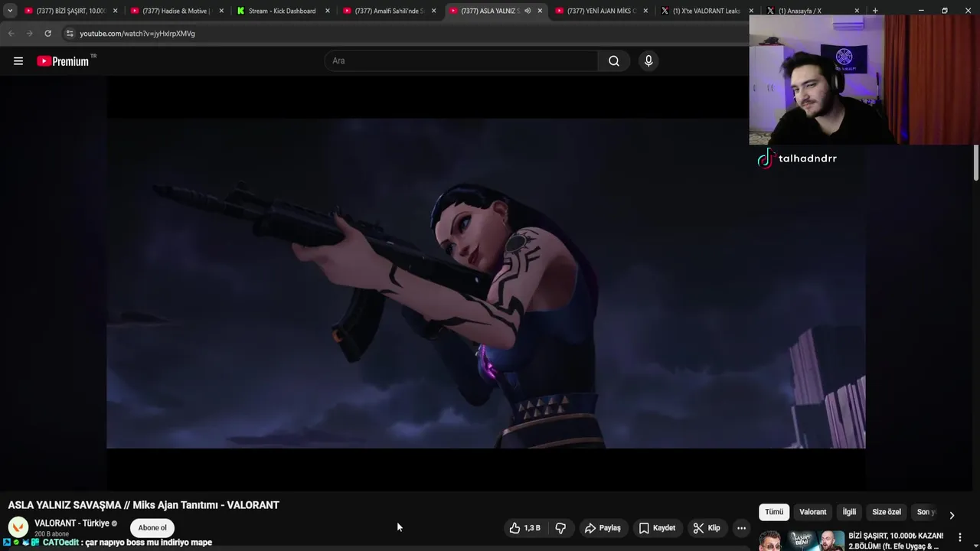Viewport: 980px width, 551px height.
Task: Switch to the 'X'te VALORANT Leaks' tab
Action: click(705, 11)
